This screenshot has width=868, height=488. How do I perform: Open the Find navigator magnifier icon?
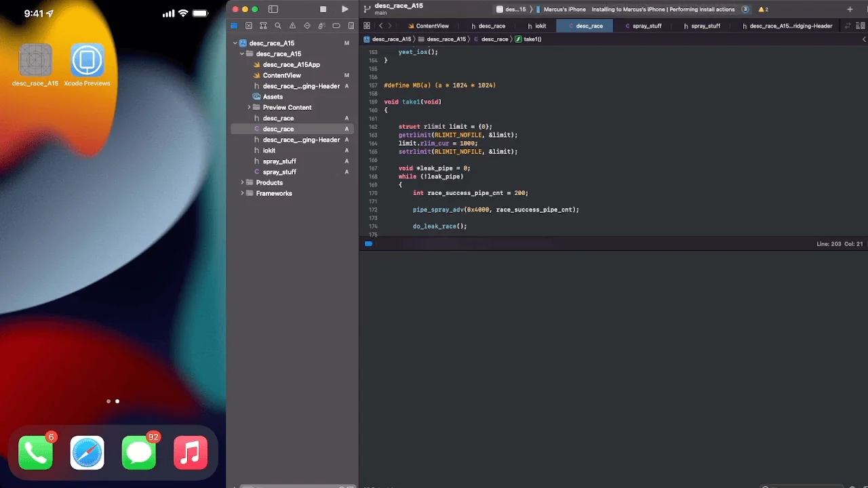click(x=278, y=26)
